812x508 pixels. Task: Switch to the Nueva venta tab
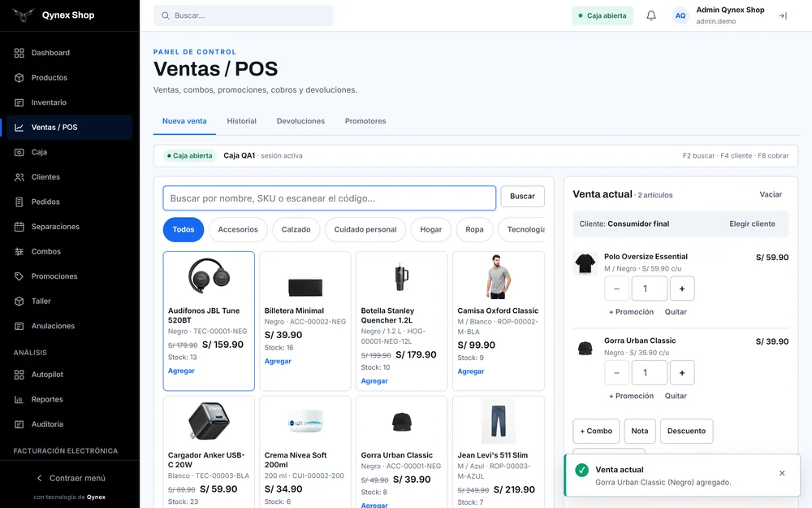(x=184, y=121)
